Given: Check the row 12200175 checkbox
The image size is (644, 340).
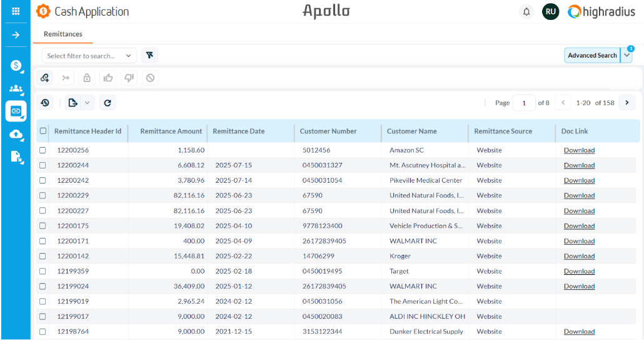Looking at the screenshot, I should pos(43,225).
